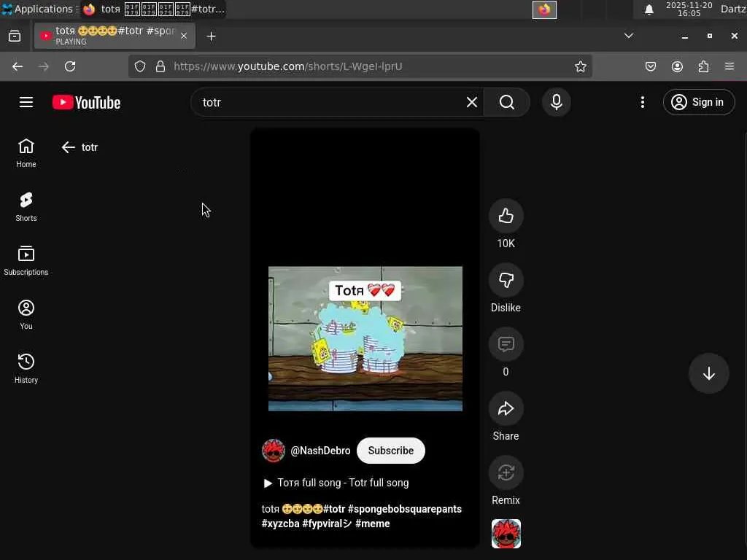The width and height of the screenshot is (747, 560).
Task: Click the search magnifier button
Action: coord(507,102)
